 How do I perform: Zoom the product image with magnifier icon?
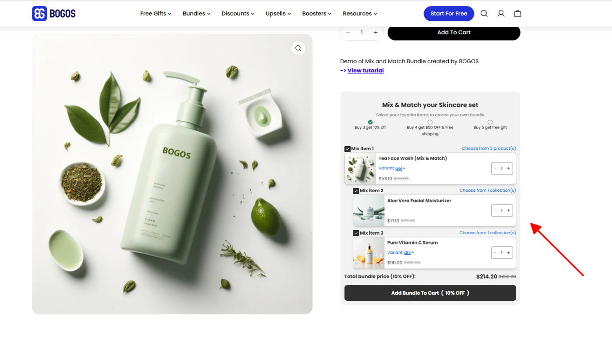click(298, 48)
